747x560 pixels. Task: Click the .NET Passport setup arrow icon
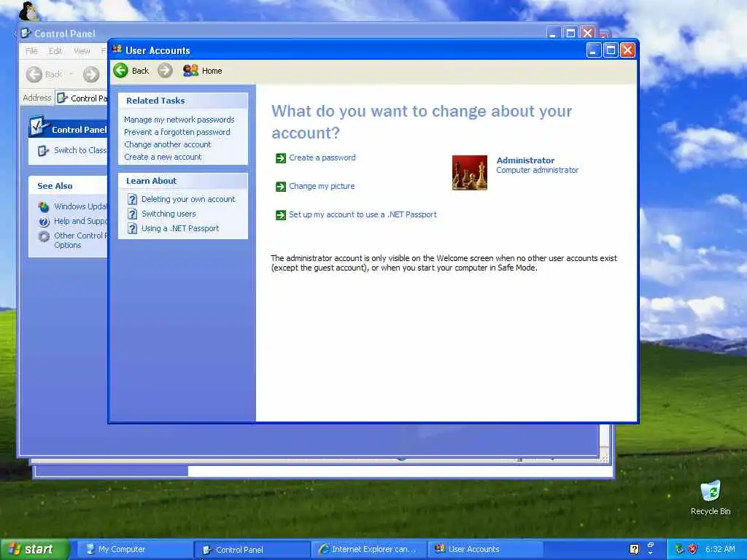click(281, 215)
